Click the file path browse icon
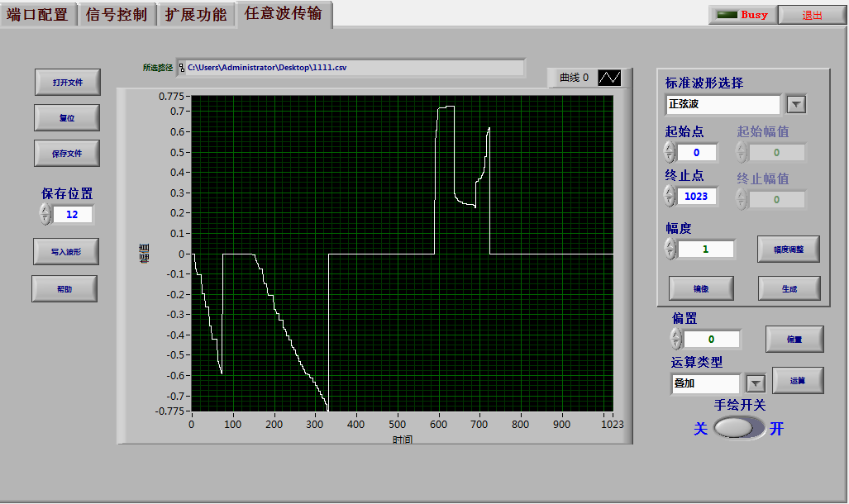Screen dimensions: 849x504 182,68
